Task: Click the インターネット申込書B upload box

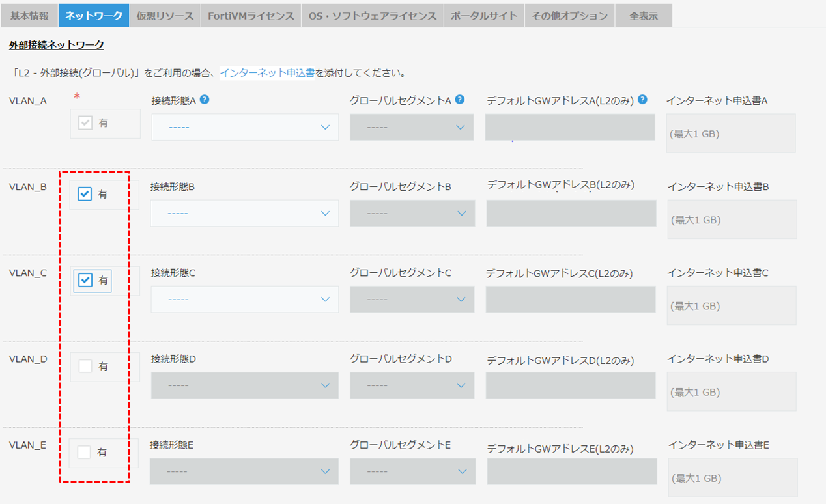Action: (x=732, y=219)
